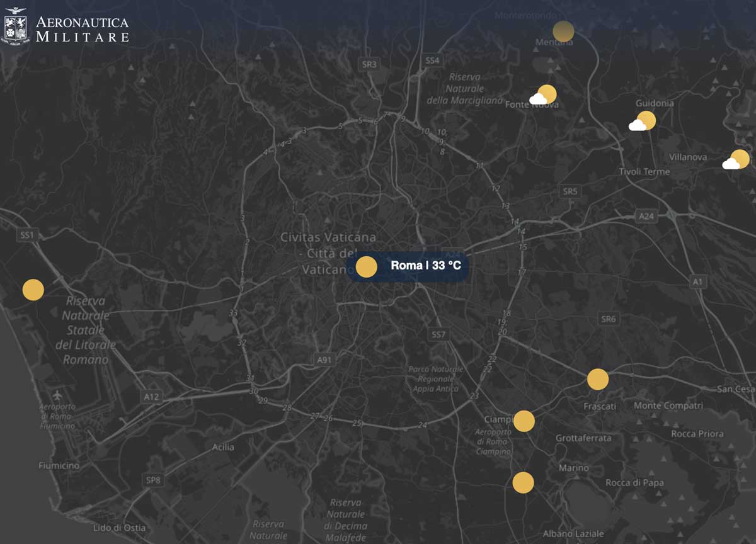Click the sunny marker above Frascati
756x544 pixels.
tap(597, 379)
